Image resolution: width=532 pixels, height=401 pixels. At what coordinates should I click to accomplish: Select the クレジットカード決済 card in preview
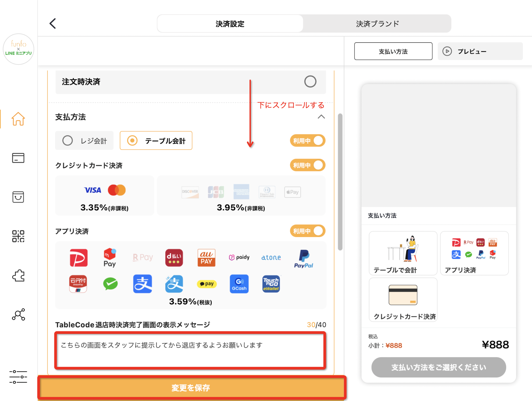[403, 300]
